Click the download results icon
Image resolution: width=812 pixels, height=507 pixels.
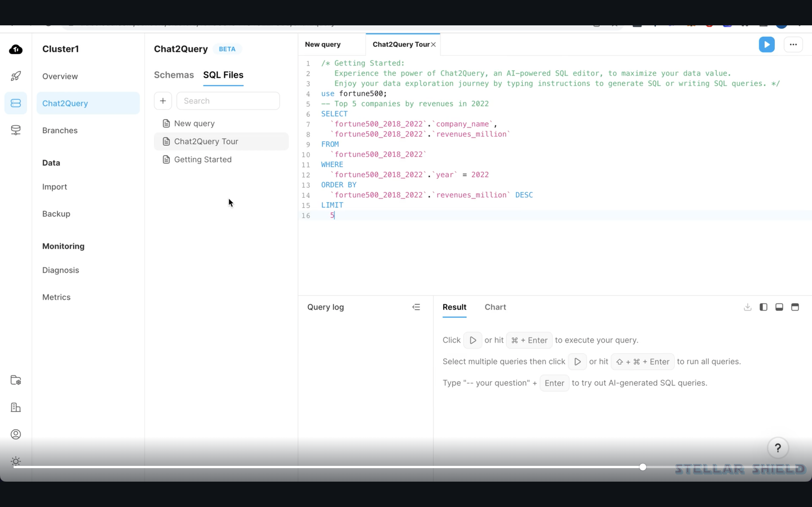pos(747,307)
